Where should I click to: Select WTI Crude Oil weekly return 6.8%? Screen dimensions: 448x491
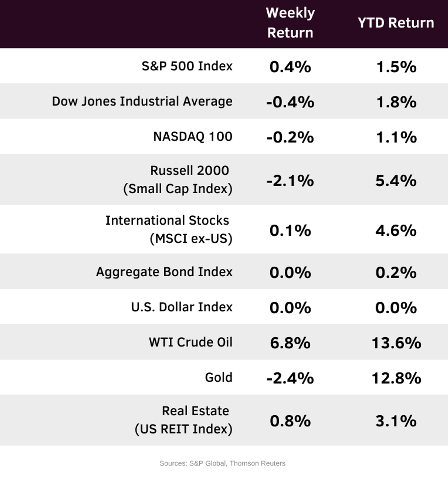point(290,343)
